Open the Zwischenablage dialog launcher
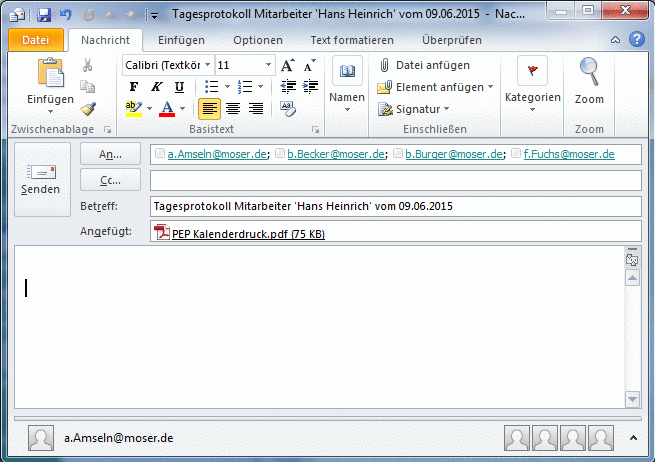The image size is (655, 462). tap(108, 130)
